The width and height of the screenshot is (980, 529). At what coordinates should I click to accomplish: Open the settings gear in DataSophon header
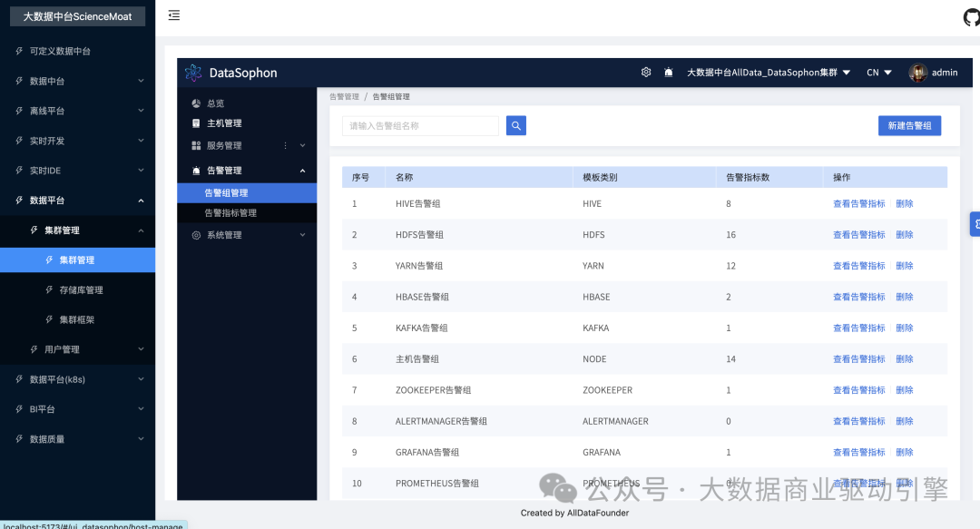point(646,73)
